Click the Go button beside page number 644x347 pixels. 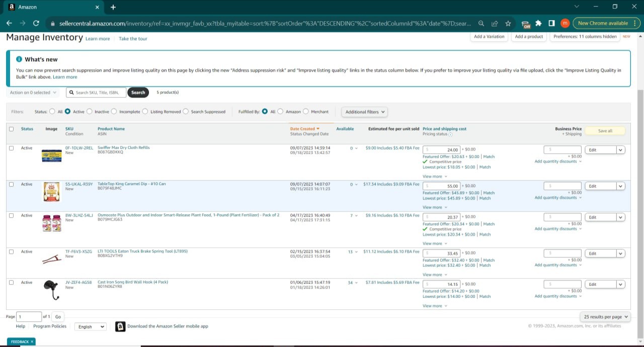[58, 317]
